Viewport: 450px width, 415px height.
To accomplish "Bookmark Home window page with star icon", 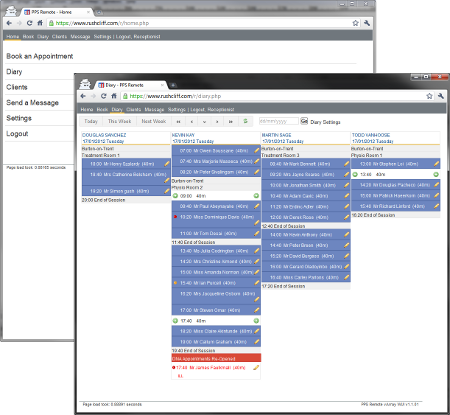I will pos(355,23).
